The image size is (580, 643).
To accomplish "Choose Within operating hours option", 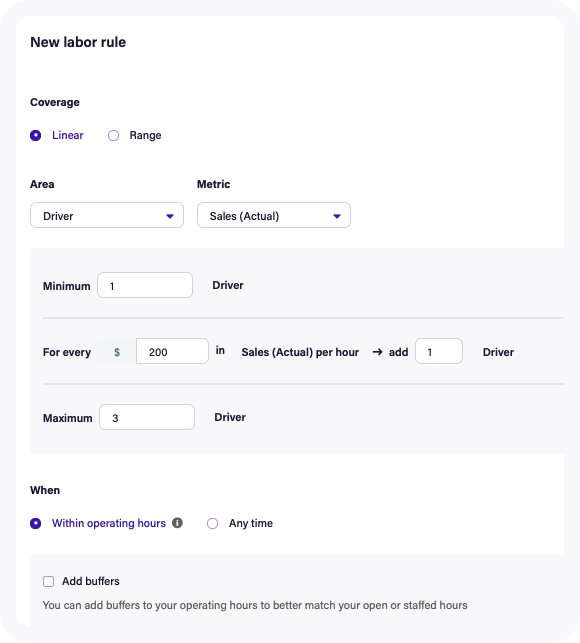I will [x=36, y=523].
